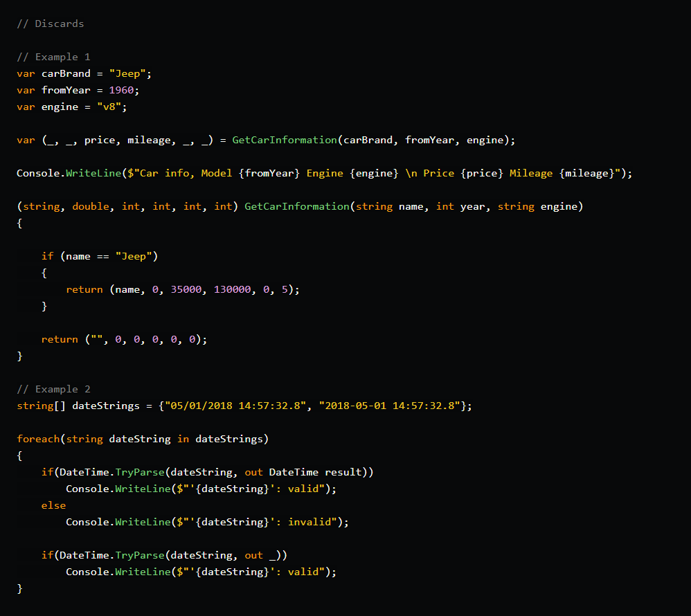The height and width of the screenshot is (616, 691).
Task: Click GetCarInformation in the method definition
Action: coord(297,206)
